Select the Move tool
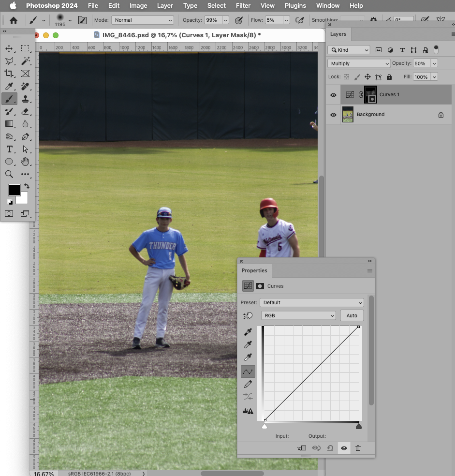455x476 pixels. (9, 48)
